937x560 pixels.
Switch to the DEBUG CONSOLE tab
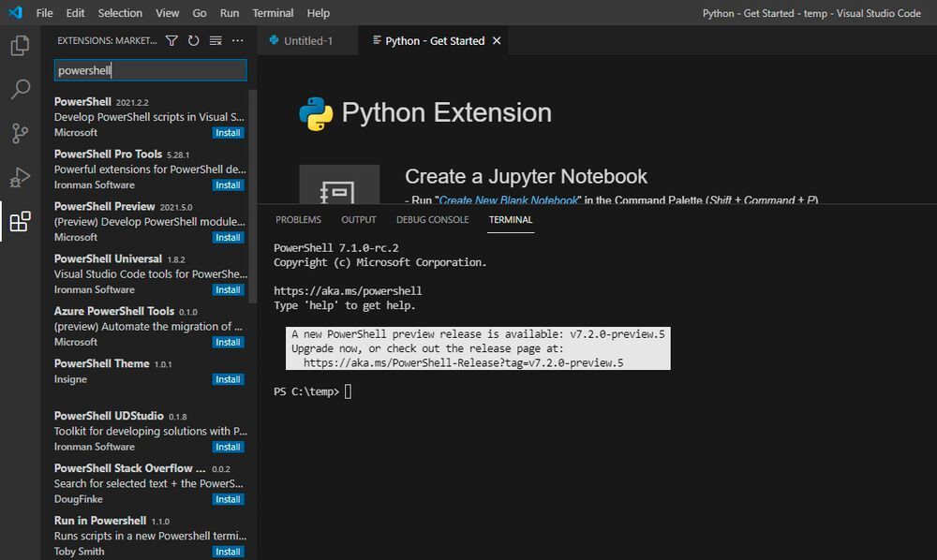433,220
